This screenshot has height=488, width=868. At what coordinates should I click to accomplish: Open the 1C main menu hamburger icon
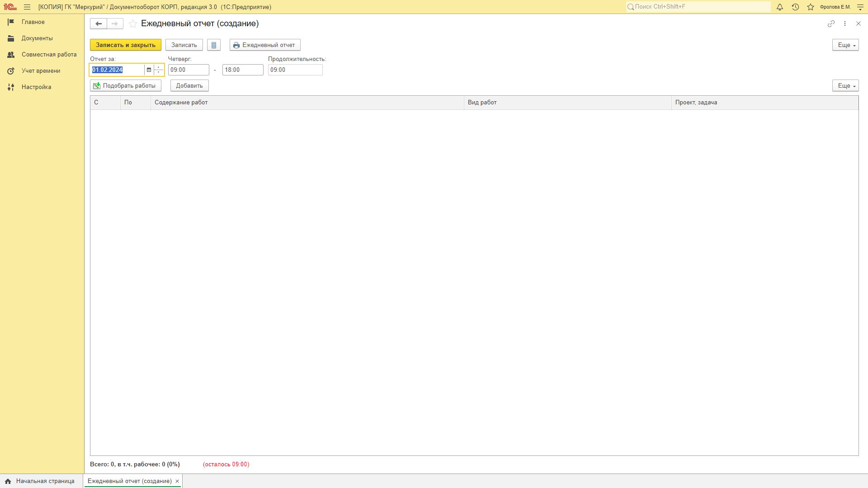coord(27,7)
